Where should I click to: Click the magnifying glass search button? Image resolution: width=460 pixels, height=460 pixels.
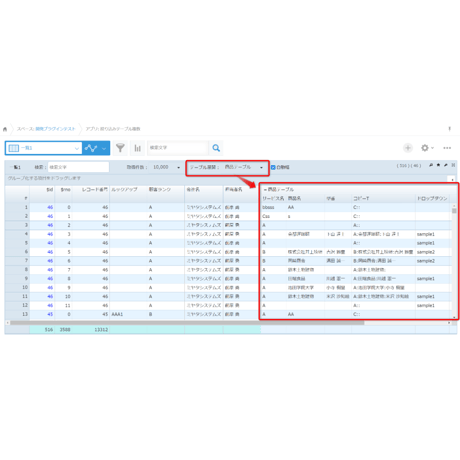coord(216,148)
